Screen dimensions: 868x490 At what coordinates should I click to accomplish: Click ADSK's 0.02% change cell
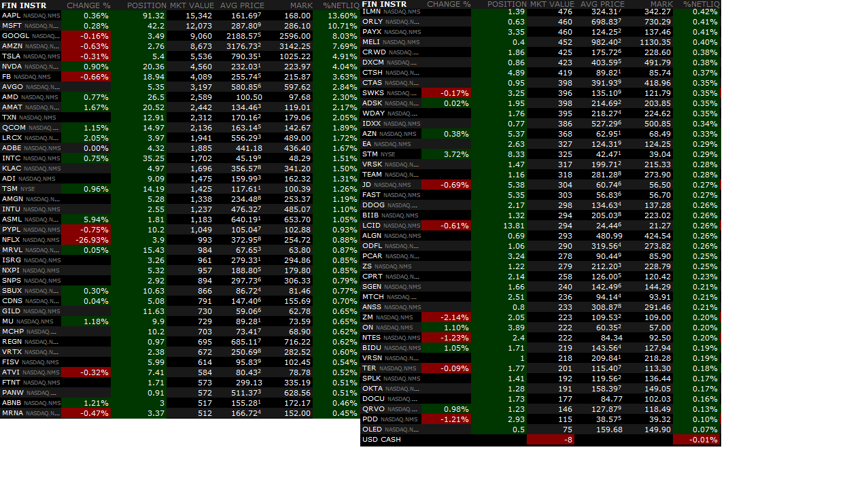[x=446, y=103]
